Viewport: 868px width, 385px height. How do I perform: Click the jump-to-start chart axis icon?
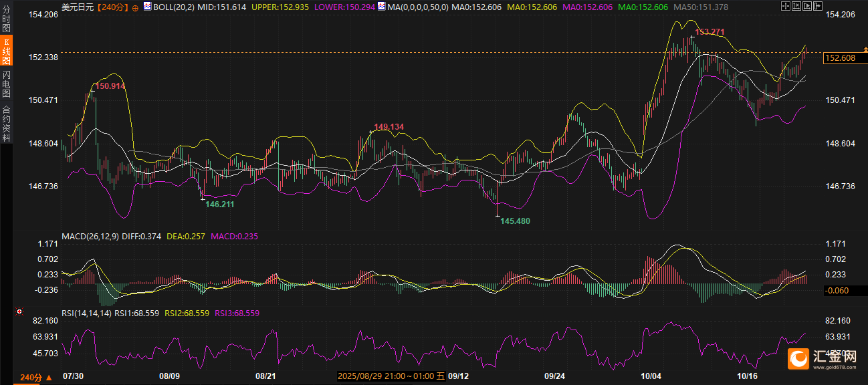click(795, 5)
